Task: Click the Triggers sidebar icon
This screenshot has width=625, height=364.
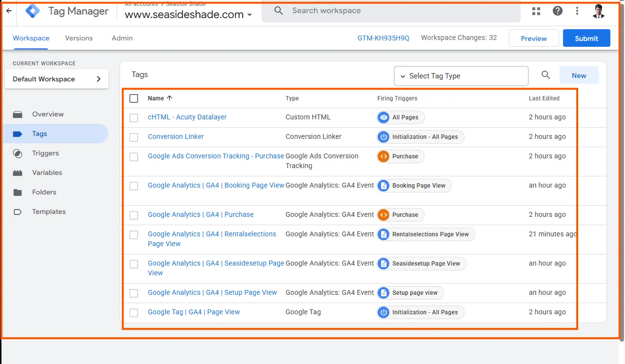Action: [18, 153]
